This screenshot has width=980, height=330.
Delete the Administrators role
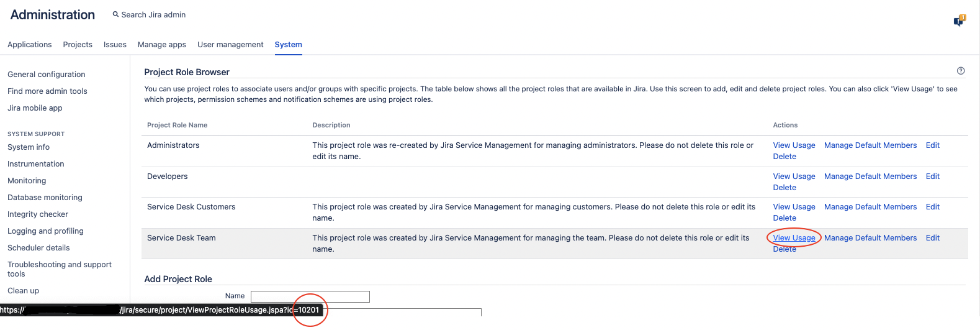click(784, 157)
